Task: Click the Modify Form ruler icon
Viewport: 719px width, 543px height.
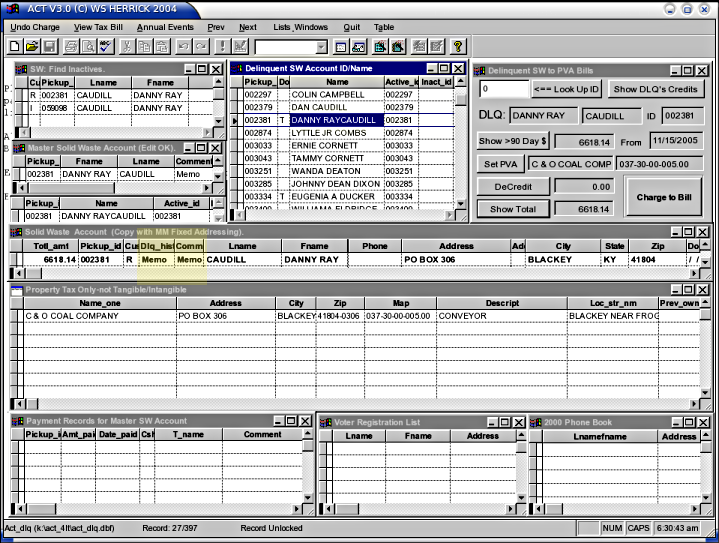Action: tap(240, 46)
